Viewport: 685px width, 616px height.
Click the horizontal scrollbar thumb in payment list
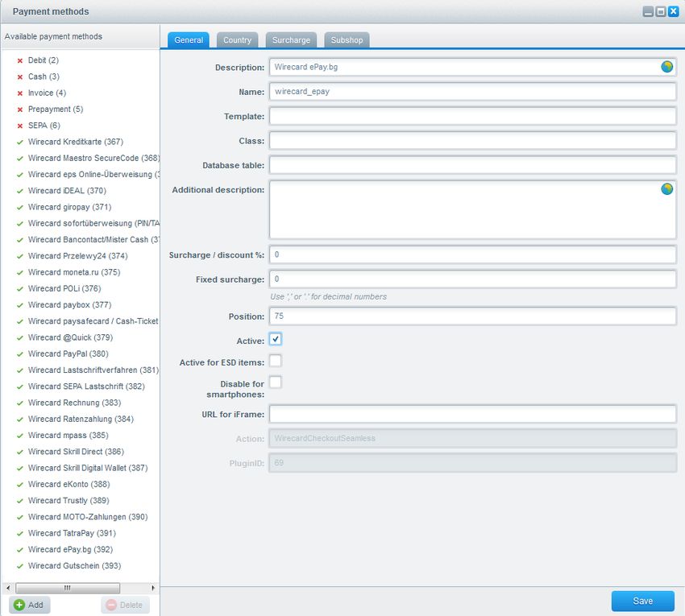pyautogui.click(x=67, y=588)
